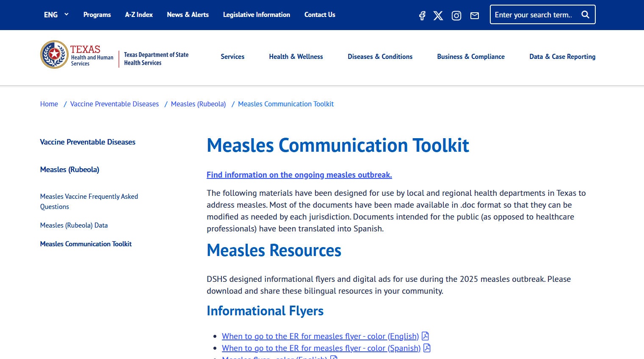
Task: Open the News & Alerts link
Action: [x=188, y=15]
